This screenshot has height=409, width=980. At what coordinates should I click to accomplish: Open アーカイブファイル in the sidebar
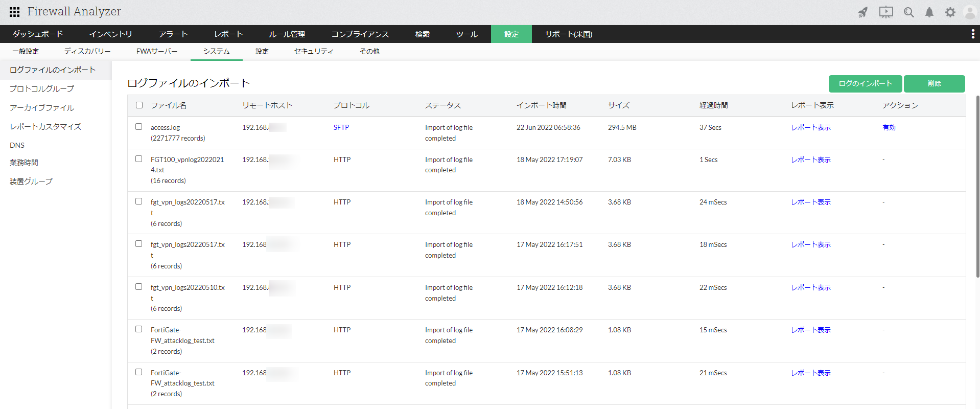coord(42,108)
